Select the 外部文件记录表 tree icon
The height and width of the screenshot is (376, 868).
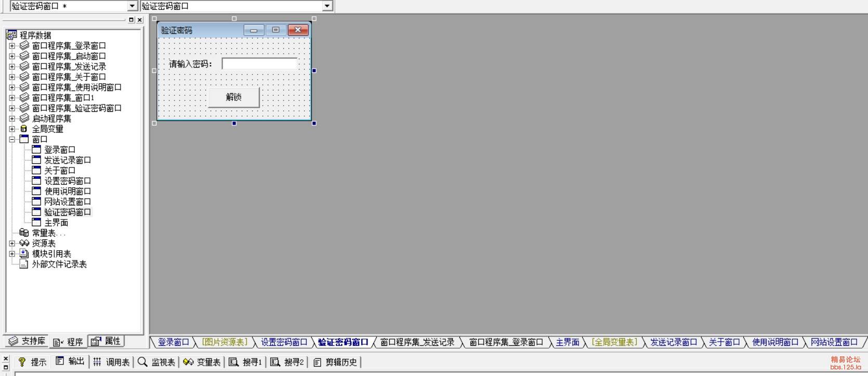pos(24,264)
